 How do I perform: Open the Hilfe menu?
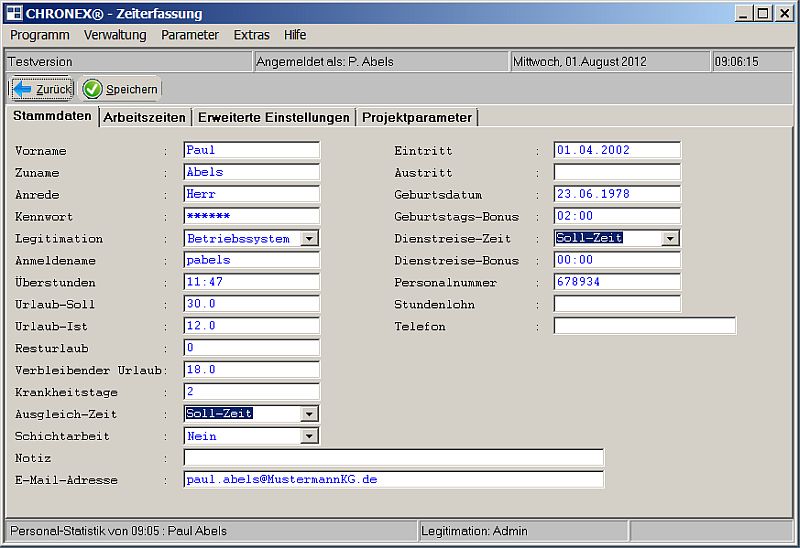click(x=295, y=35)
